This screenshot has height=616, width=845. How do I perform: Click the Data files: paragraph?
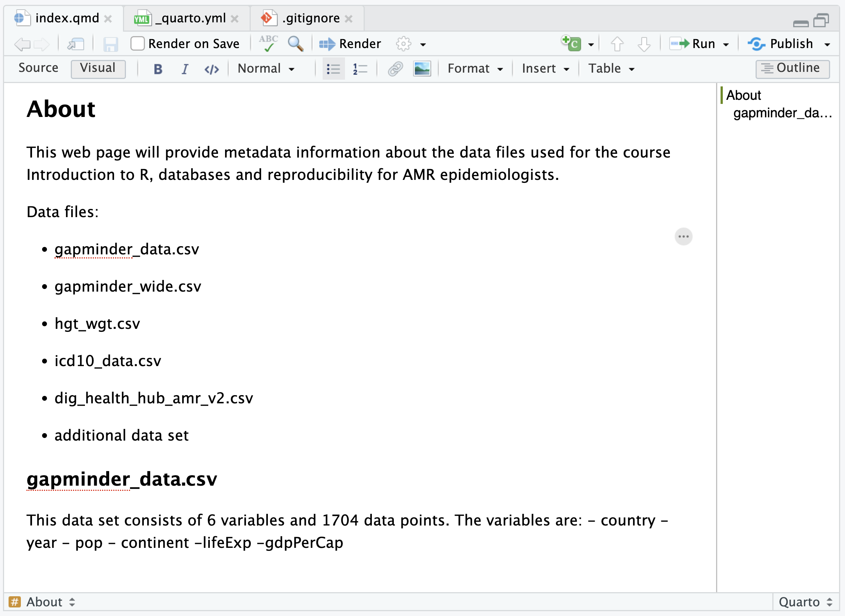coord(63,212)
